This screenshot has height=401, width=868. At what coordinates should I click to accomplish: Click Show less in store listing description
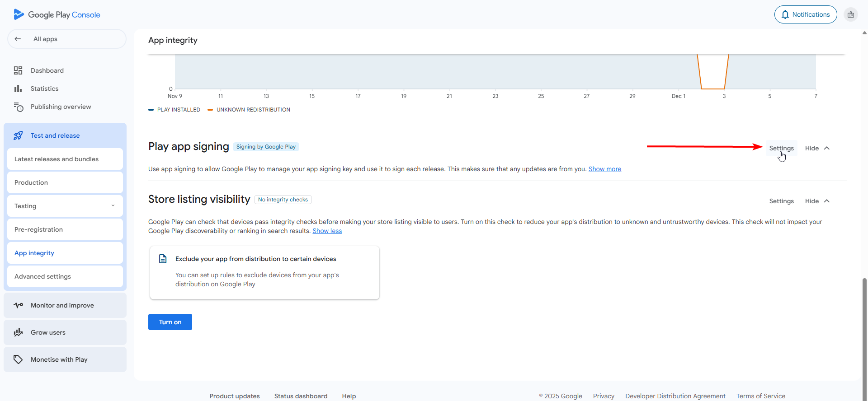pyautogui.click(x=327, y=231)
